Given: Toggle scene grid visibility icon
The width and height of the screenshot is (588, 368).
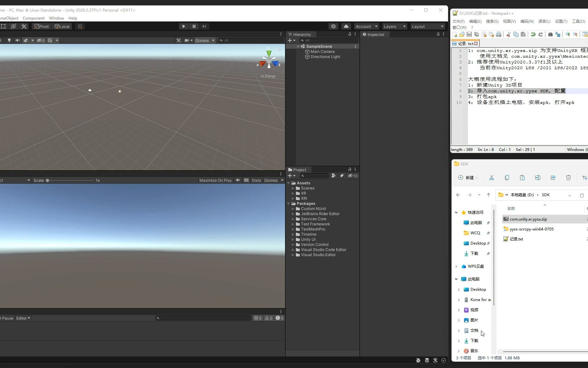Looking at the screenshot, I should point(50,40).
